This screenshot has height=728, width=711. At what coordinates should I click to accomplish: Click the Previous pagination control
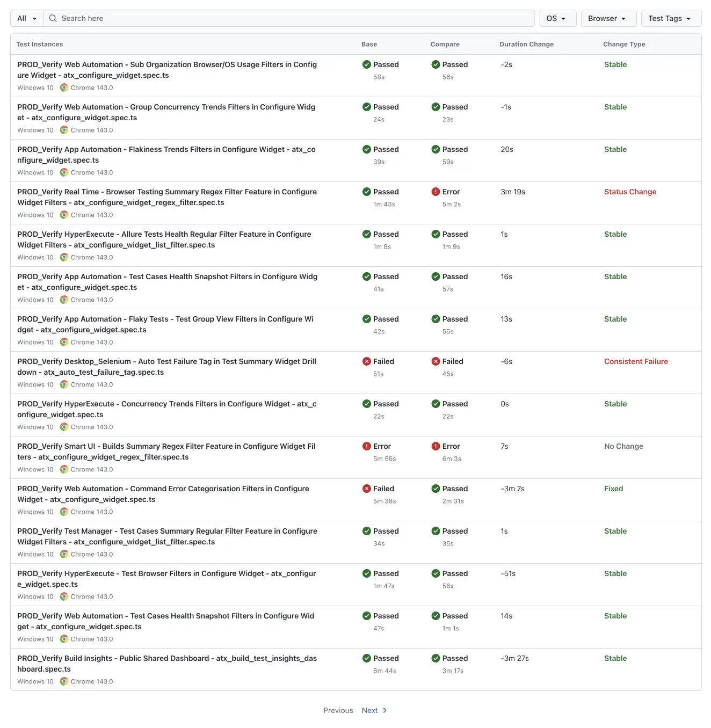338,710
